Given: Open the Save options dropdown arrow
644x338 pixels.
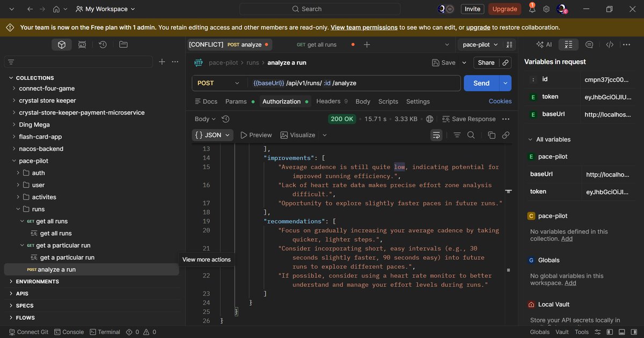Looking at the screenshot, I should pyautogui.click(x=463, y=63).
